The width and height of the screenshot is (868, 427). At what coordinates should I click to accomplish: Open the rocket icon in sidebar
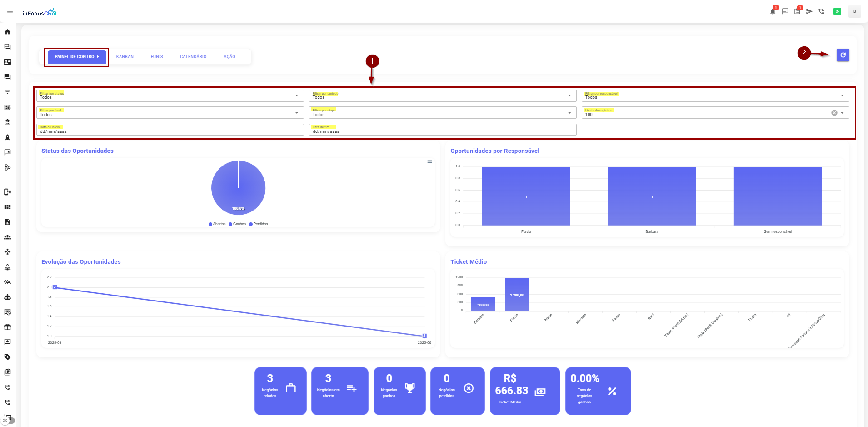coord(7,137)
